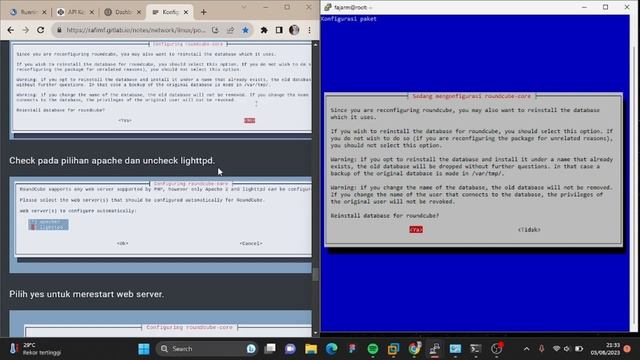Close the 'Ruan' browser tab
The height and width of the screenshot is (360, 640).
coord(44,12)
